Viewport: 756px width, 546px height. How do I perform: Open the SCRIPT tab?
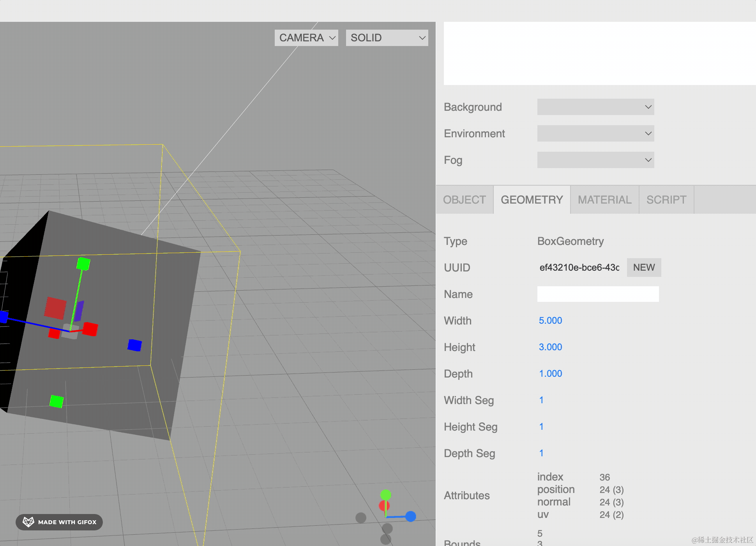click(666, 200)
